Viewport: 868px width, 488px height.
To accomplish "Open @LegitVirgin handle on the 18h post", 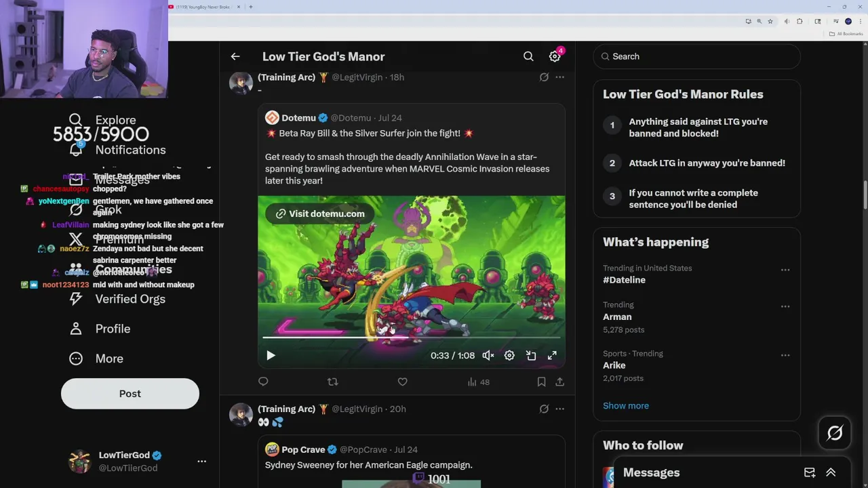I will tap(357, 77).
